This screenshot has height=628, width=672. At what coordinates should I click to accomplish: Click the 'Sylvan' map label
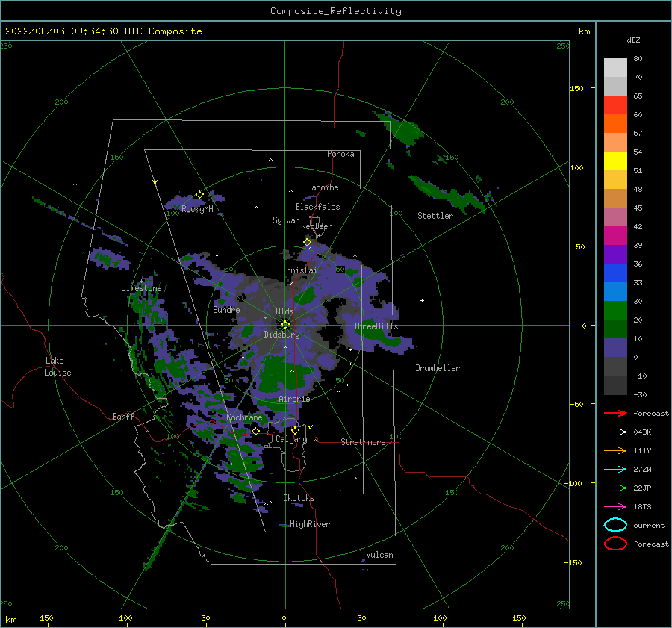pyautogui.click(x=286, y=220)
